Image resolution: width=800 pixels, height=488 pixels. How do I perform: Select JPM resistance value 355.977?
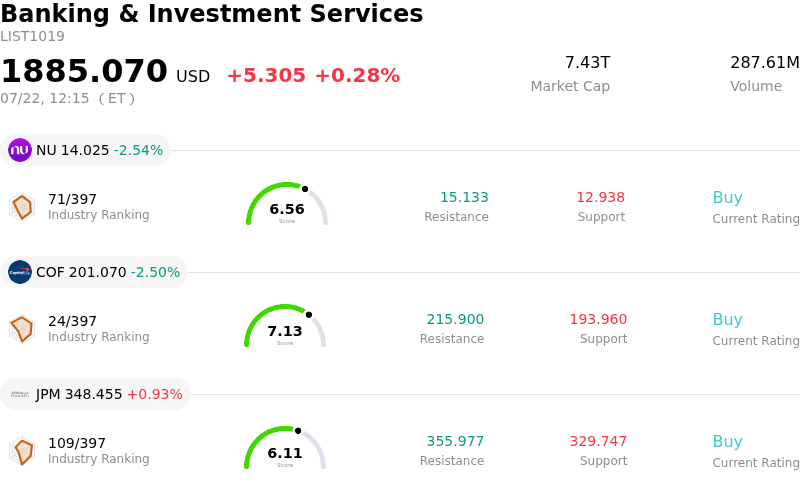click(x=455, y=441)
